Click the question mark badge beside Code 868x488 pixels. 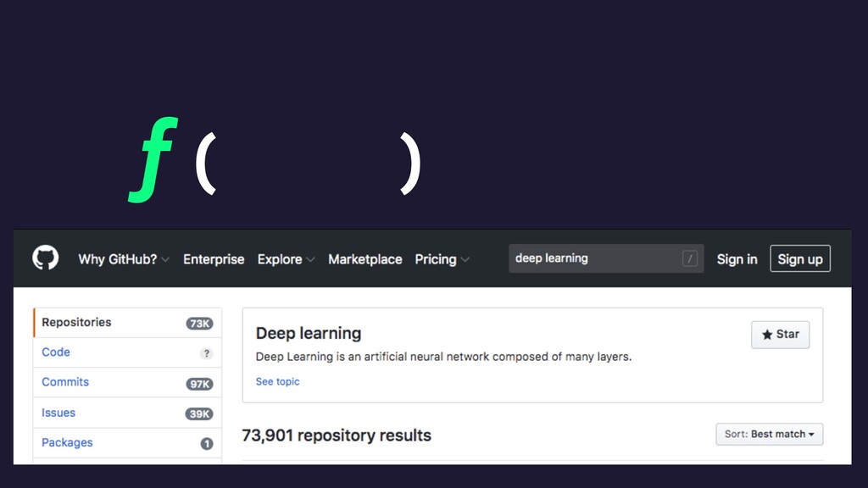(x=207, y=353)
